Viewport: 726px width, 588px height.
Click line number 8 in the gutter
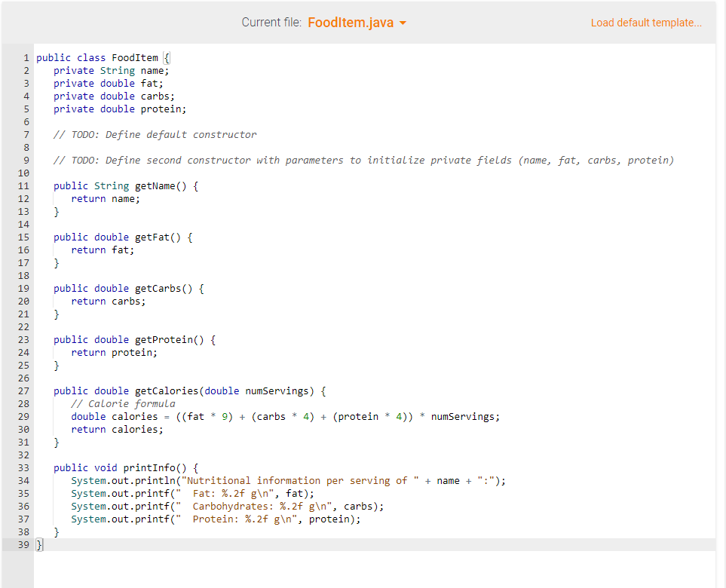pyautogui.click(x=26, y=148)
